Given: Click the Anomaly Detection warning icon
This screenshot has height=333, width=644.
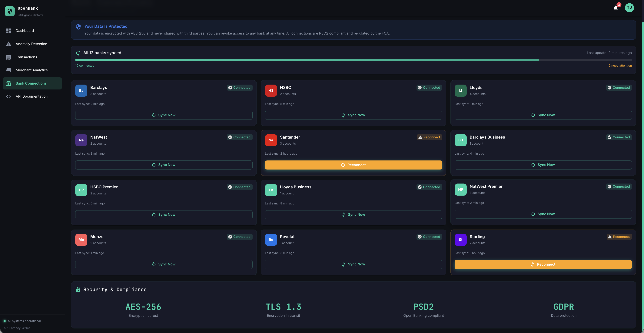Looking at the screenshot, I should [x=9, y=44].
